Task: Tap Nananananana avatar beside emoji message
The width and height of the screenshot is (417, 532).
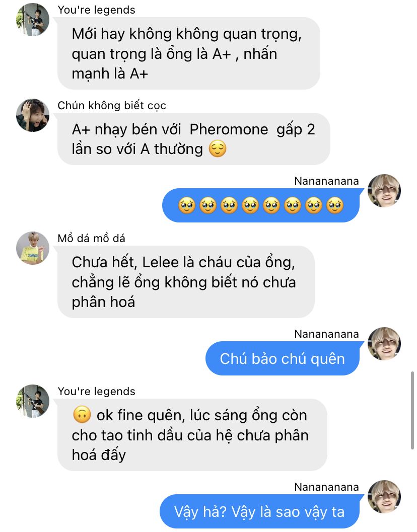Action: [384, 191]
